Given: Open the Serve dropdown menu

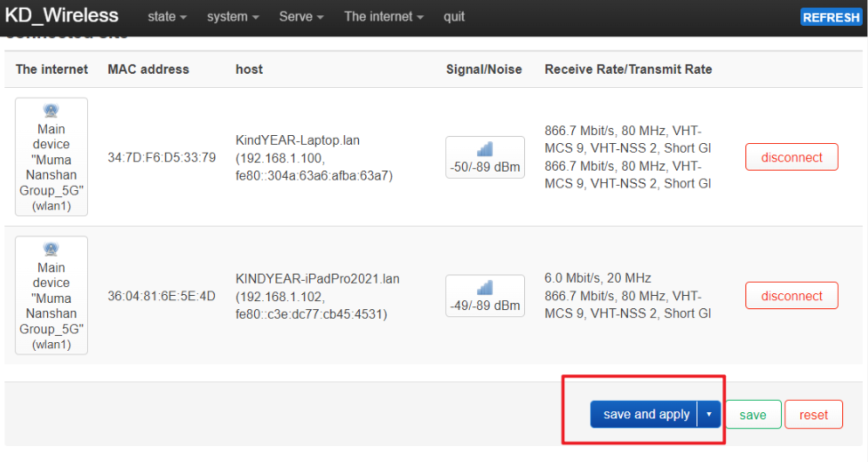Looking at the screenshot, I should tap(301, 17).
